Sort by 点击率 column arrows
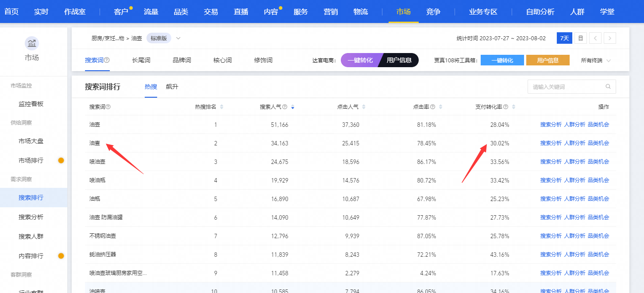644x293 pixels. pyautogui.click(x=440, y=107)
